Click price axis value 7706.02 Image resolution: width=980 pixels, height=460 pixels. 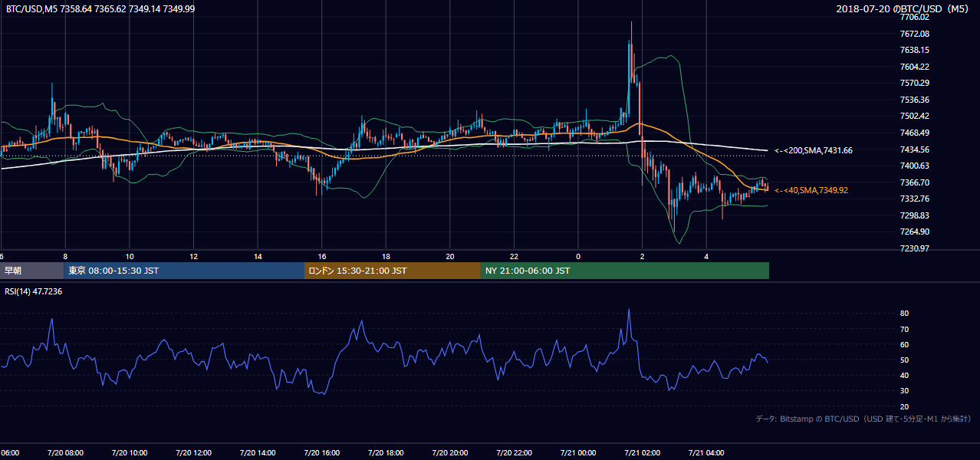coord(914,17)
